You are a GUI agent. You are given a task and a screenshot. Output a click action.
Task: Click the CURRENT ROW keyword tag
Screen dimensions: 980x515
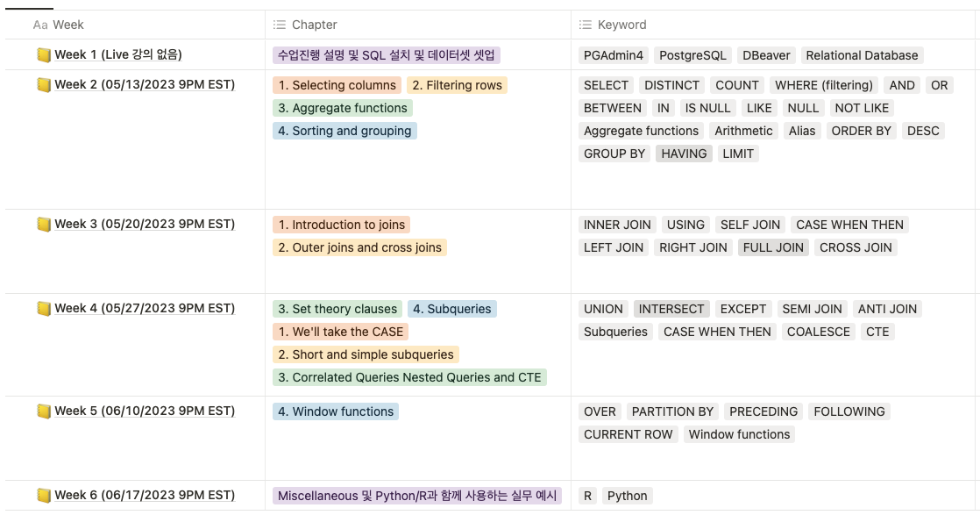point(628,434)
